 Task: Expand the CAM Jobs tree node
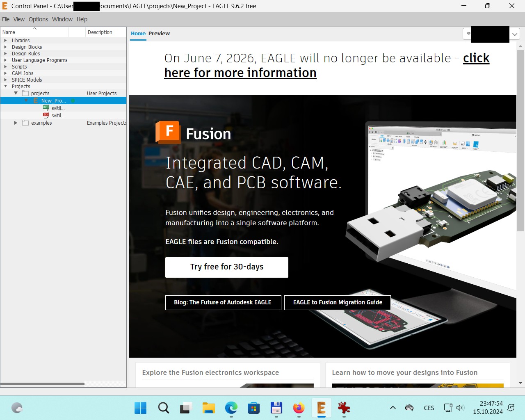(x=5, y=73)
